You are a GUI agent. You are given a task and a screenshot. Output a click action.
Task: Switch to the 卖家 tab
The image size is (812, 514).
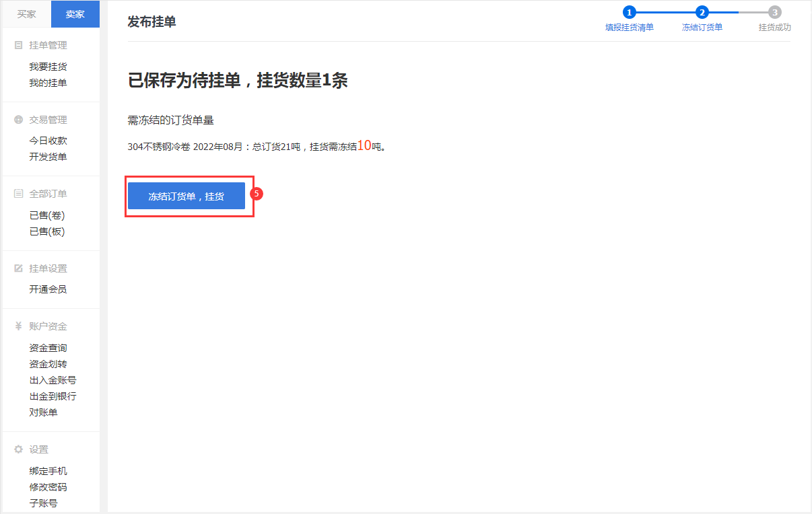75,14
